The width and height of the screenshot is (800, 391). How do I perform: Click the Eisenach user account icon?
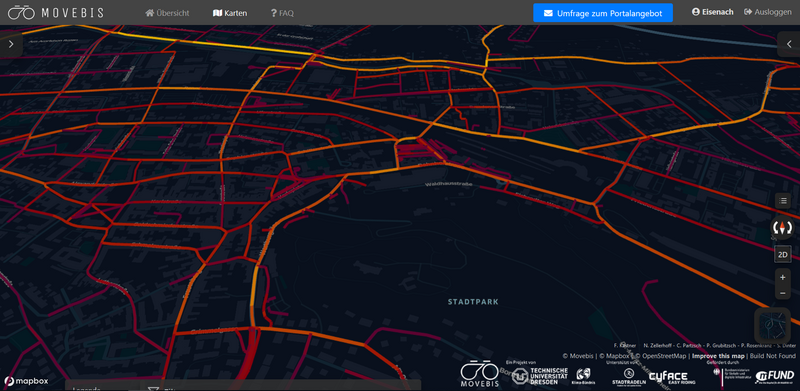(695, 12)
